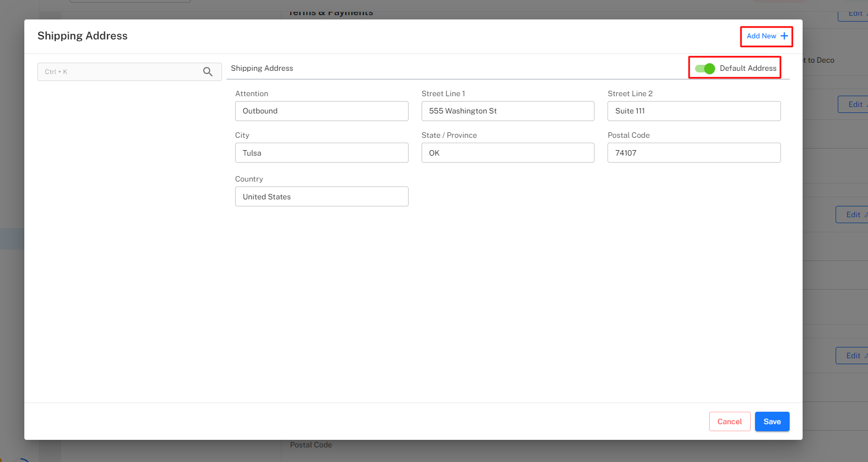Focus the Ctrl + K search field
This screenshot has width=868, height=462.
(x=129, y=72)
